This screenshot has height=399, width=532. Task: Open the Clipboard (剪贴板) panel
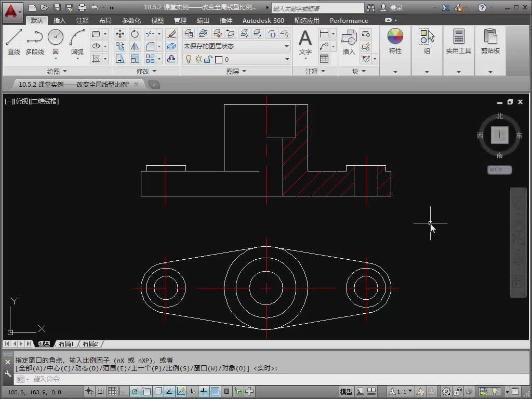tap(490, 41)
